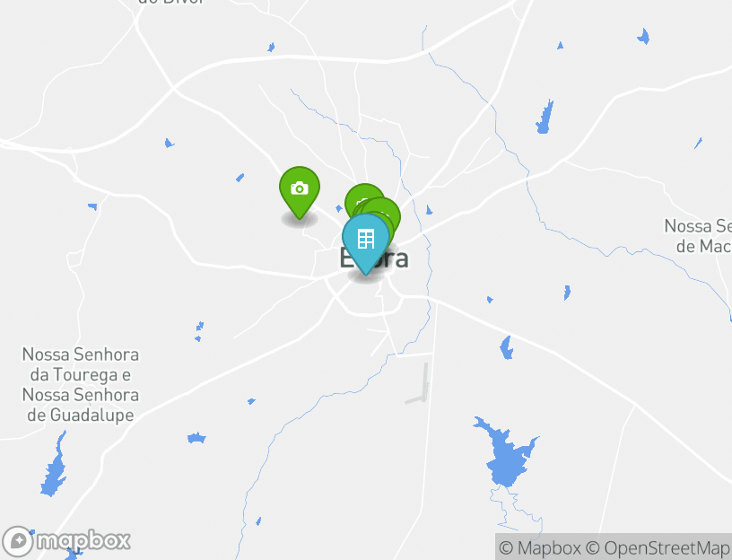Click the narrow lake north-east of Évora
Screen dimensions: 732x560
coord(545,117)
